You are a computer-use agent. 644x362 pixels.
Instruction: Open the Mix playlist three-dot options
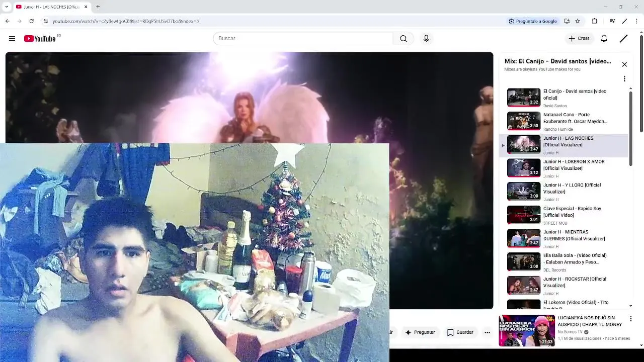click(624, 79)
